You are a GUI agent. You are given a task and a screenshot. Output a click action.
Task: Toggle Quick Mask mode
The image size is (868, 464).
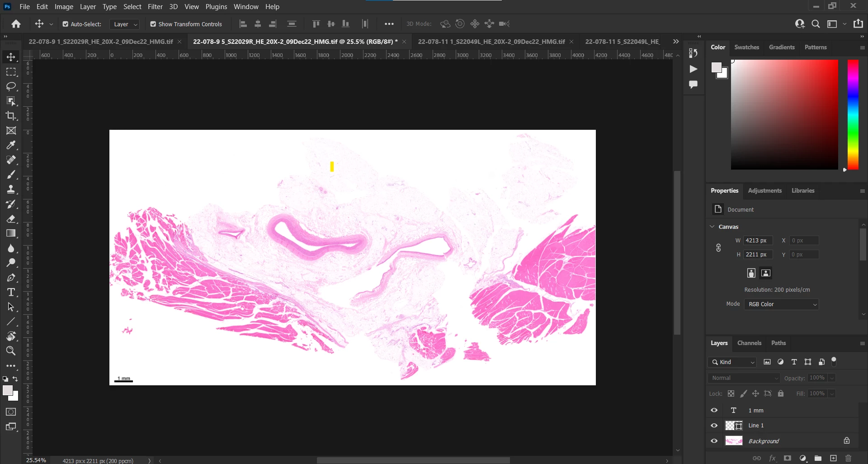11,412
